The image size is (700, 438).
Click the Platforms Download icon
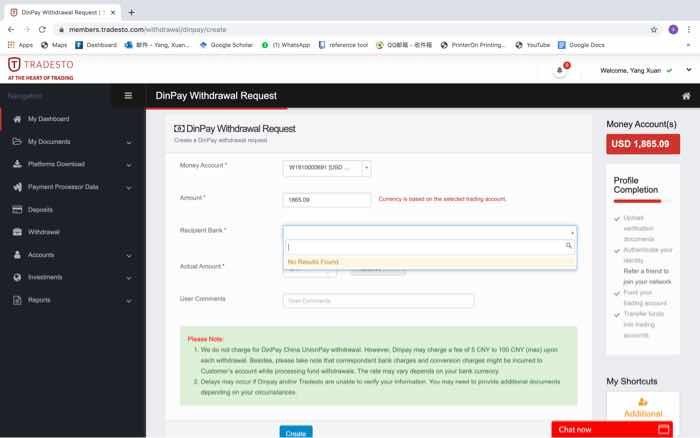pyautogui.click(x=17, y=164)
